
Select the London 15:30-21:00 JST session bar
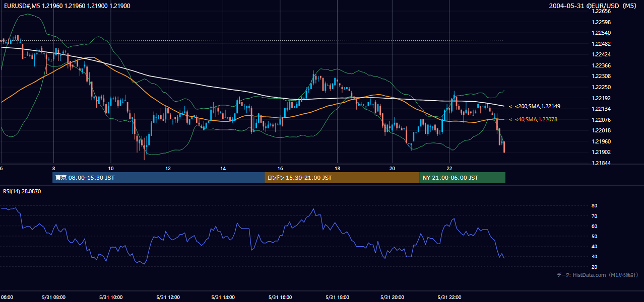[x=342, y=178]
